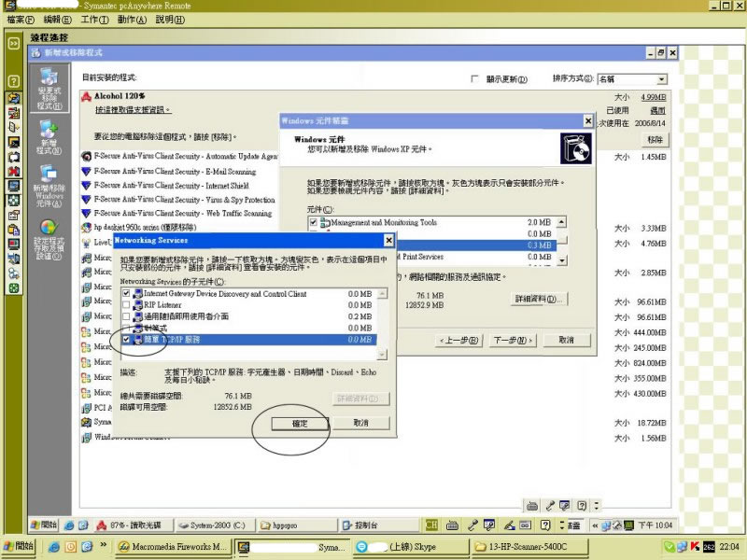Switch to System-280G (C:) in remote taskbar

[x=215, y=525]
